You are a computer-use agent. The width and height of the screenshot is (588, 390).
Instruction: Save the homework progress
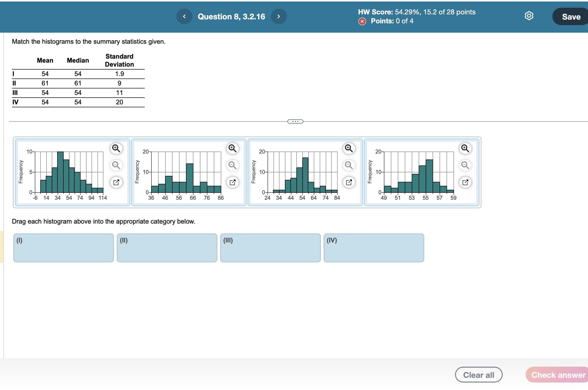click(x=570, y=17)
